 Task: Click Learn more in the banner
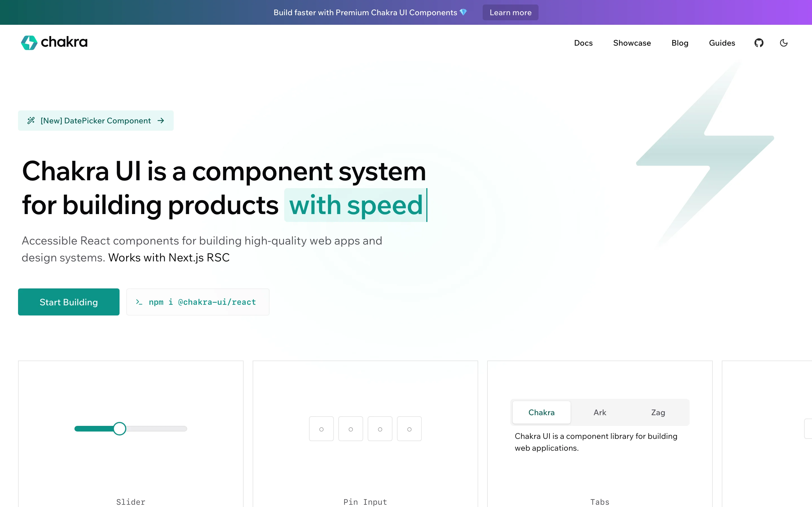coord(510,12)
